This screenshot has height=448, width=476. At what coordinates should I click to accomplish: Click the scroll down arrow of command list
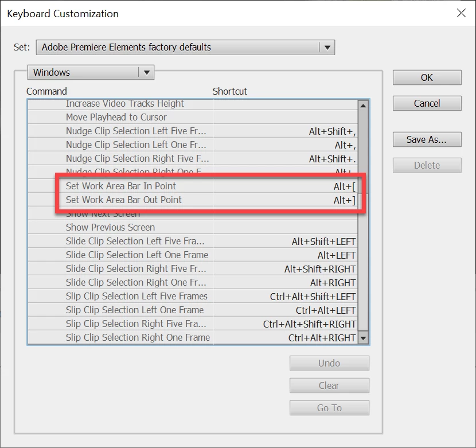click(363, 338)
